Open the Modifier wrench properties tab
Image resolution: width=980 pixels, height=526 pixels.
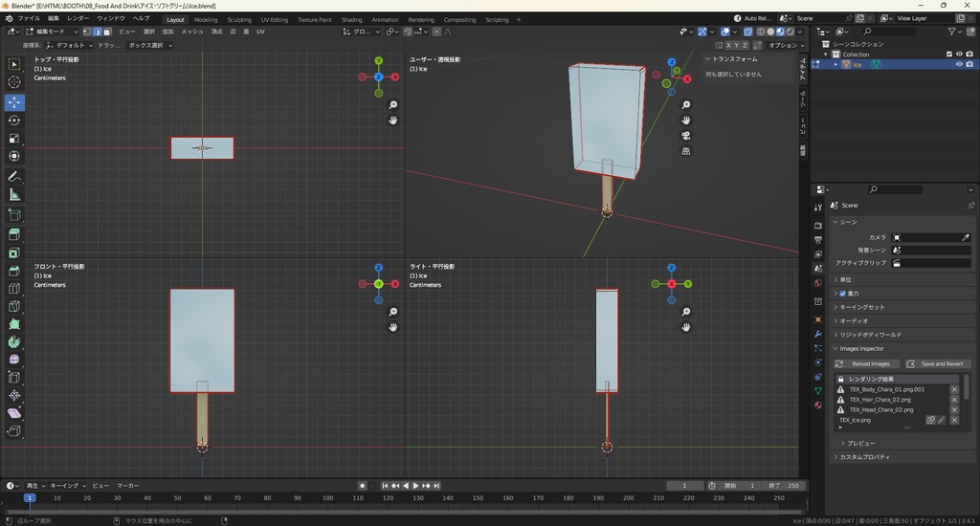(x=817, y=334)
